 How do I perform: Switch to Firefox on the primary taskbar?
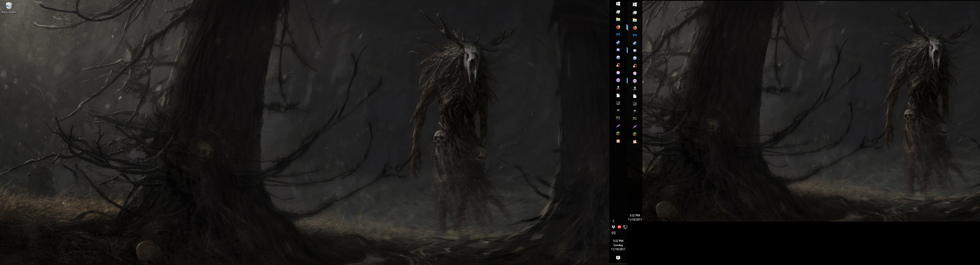[x=618, y=27]
